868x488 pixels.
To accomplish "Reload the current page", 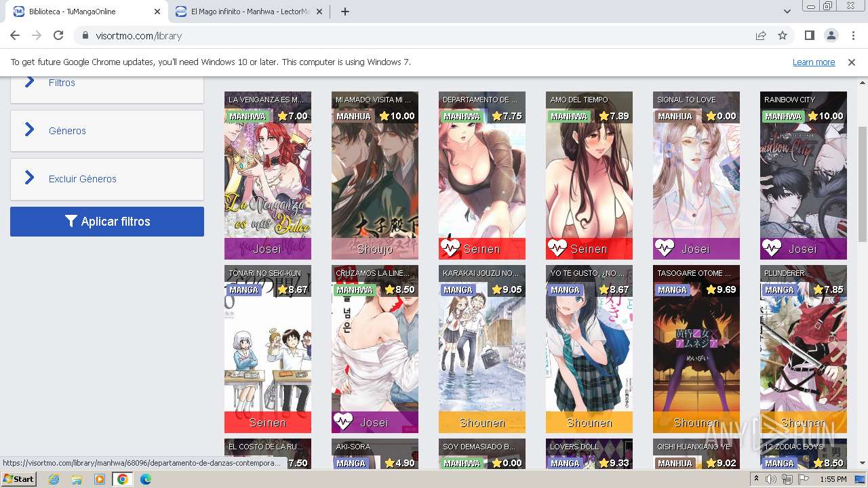I will point(58,35).
